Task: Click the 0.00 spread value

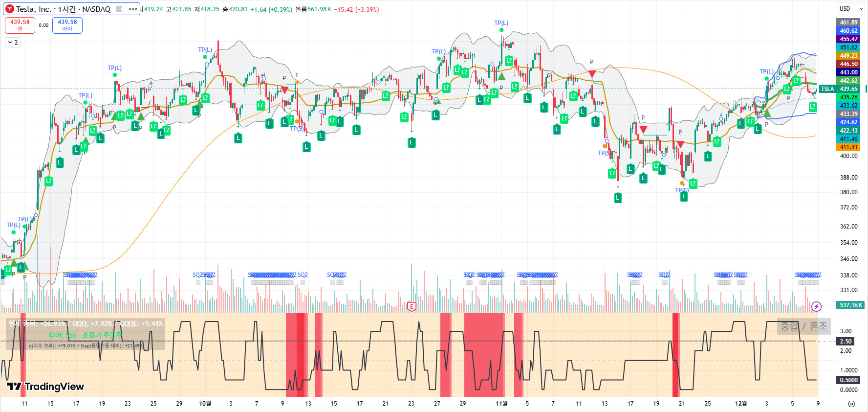Action: point(43,25)
